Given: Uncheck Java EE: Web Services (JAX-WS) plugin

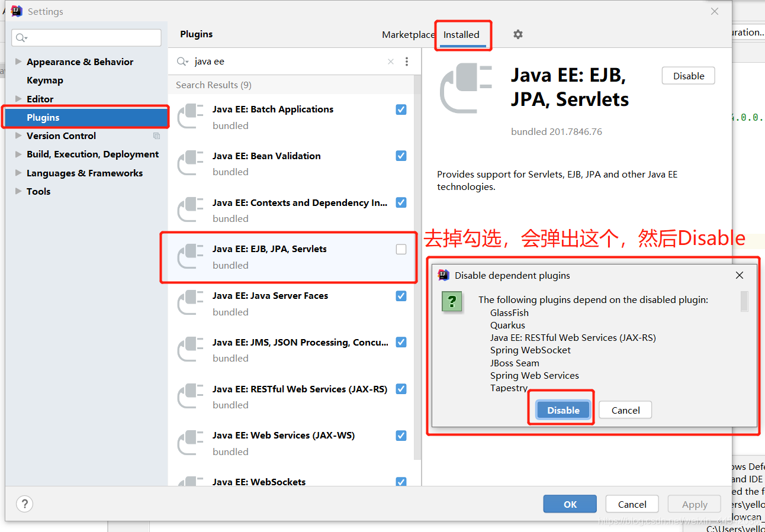Looking at the screenshot, I should pyautogui.click(x=401, y=436).
